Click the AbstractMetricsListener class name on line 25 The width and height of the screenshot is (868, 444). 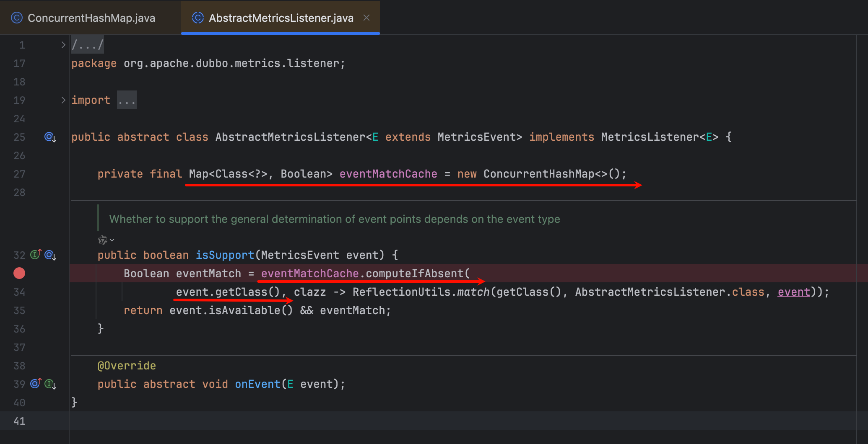[291, 137]
